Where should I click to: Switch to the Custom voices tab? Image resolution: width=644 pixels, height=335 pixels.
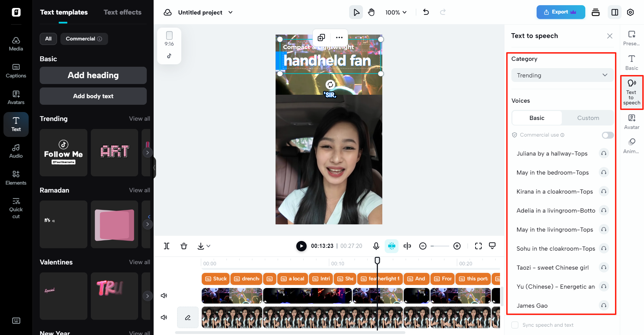[588, 118]
